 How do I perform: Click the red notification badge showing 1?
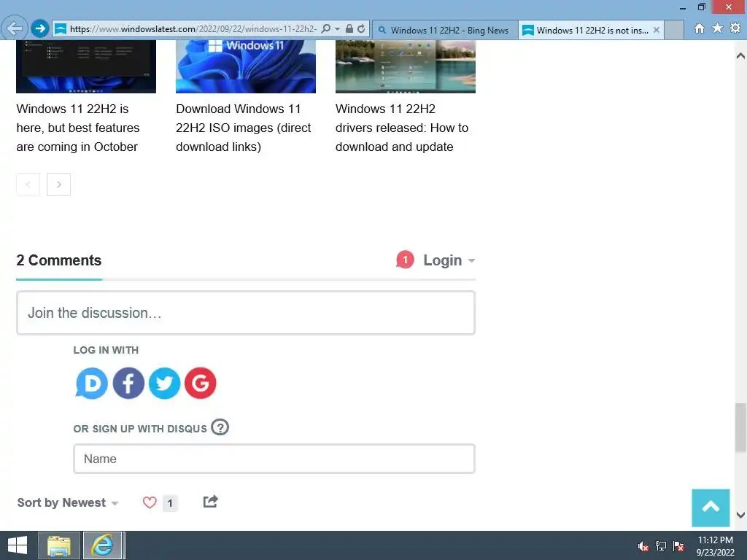tap(405, 260)
